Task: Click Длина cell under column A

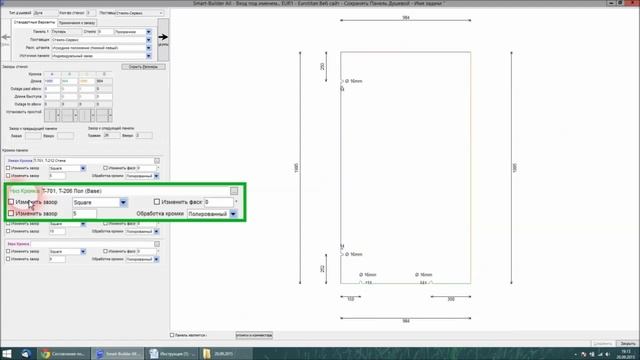Action: (52, 81)
